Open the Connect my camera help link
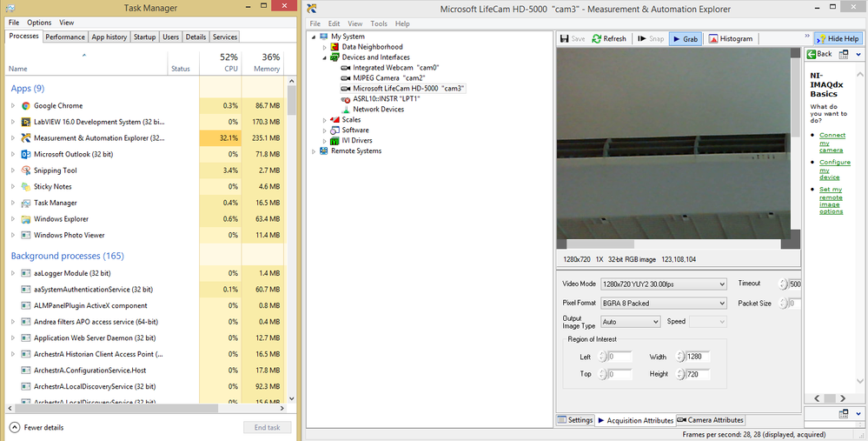Image resolution: width=868 pixels, height=441 pixels. tap(832, 143)
